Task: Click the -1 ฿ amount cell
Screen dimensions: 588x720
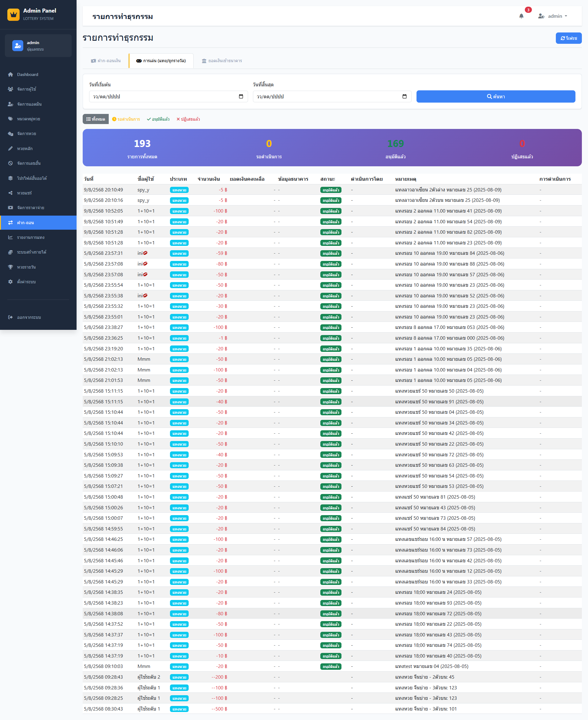Action: [223, 338]
